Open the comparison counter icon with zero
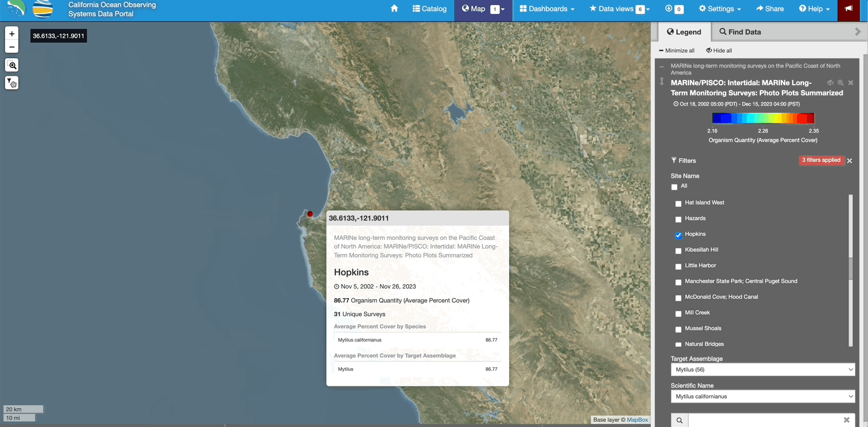Viewport: 868px width, 427px height. tap(674, 9)
